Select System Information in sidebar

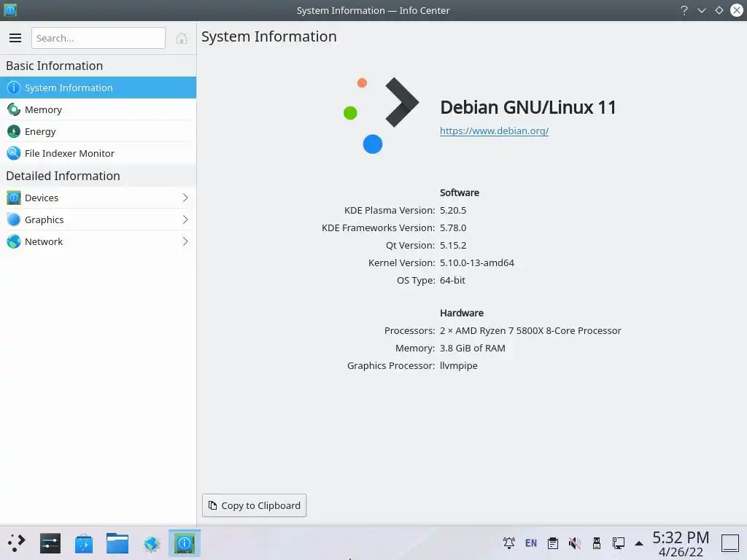pos(98,87)
